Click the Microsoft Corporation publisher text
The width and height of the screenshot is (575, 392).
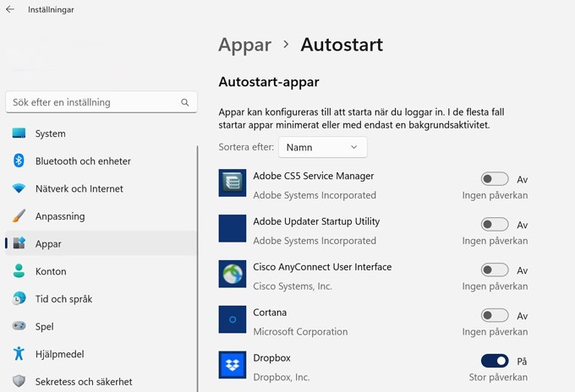[x=300, y=331]
